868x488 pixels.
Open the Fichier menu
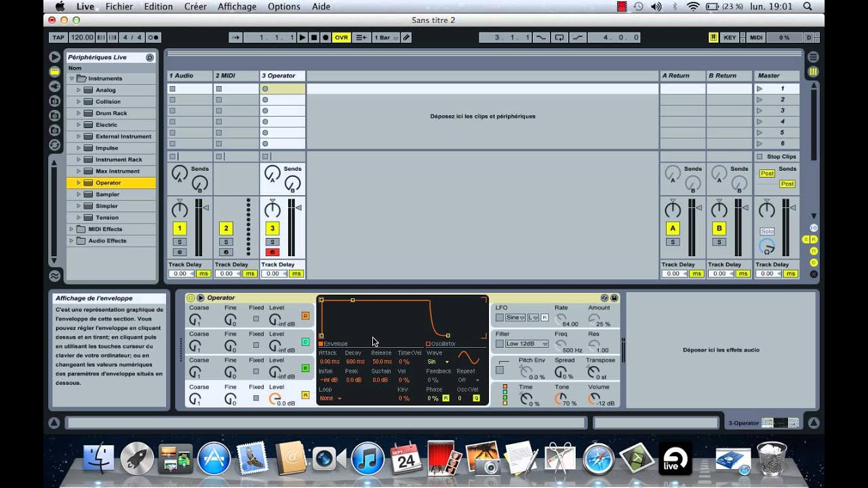[119, 6]
